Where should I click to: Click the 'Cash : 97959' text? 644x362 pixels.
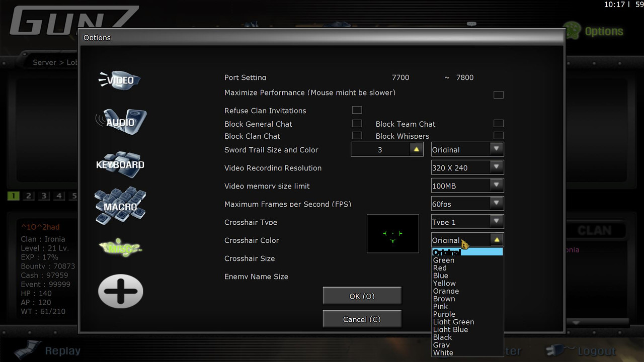pos(44,276)
